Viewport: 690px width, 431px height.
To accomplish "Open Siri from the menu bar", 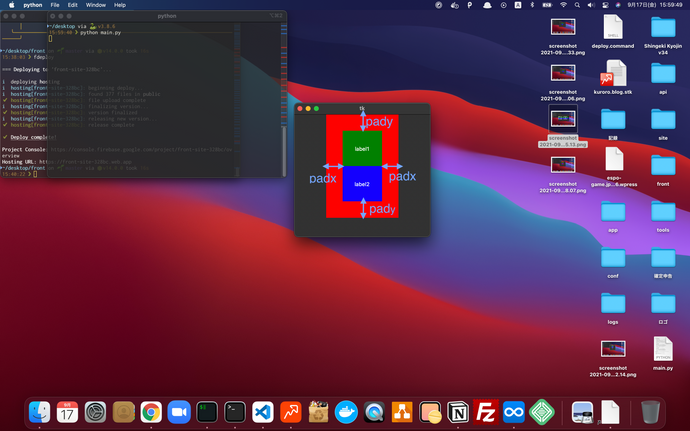I will point(618,5).
